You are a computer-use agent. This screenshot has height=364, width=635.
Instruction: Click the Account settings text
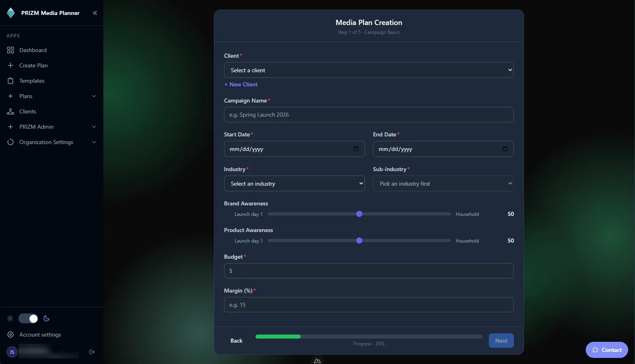click(40, 335)
